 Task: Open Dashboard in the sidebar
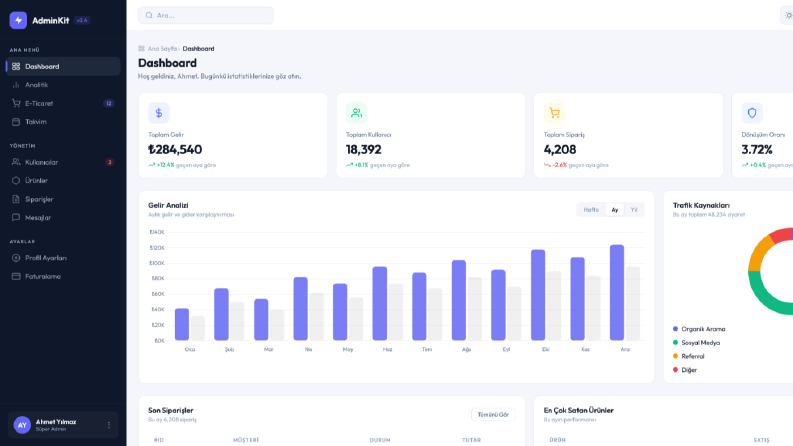[63, 66]
